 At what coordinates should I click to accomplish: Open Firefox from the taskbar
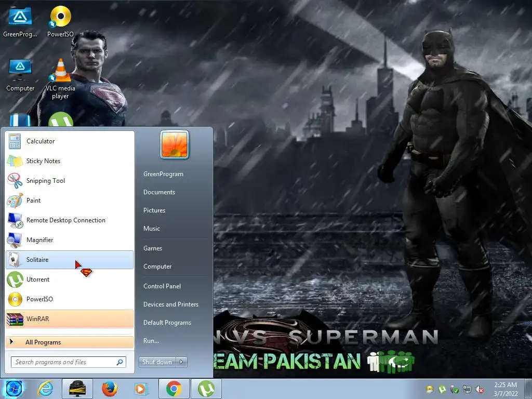click(x=110, y=389)
